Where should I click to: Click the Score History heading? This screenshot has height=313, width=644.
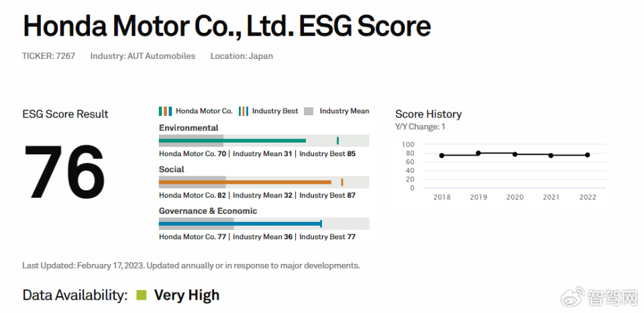pos(429,114)
